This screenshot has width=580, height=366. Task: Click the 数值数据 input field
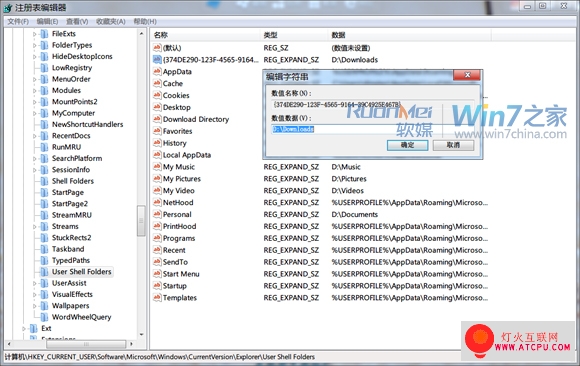(x=372, y=129)
